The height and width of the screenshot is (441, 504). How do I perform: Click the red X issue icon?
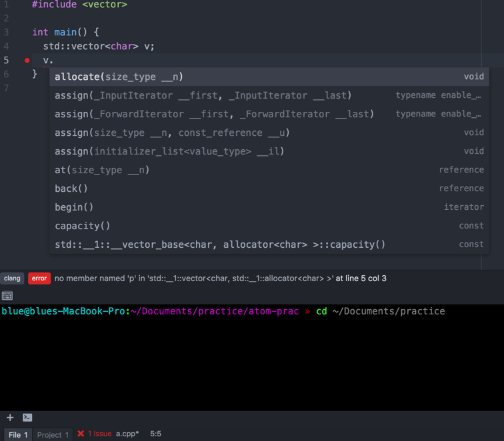point(81,434)
